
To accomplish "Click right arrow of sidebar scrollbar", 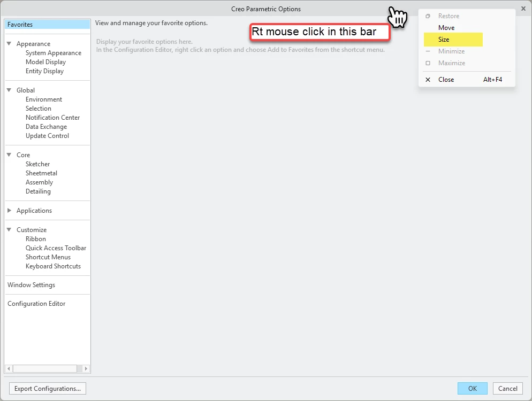I will [86, 368].
